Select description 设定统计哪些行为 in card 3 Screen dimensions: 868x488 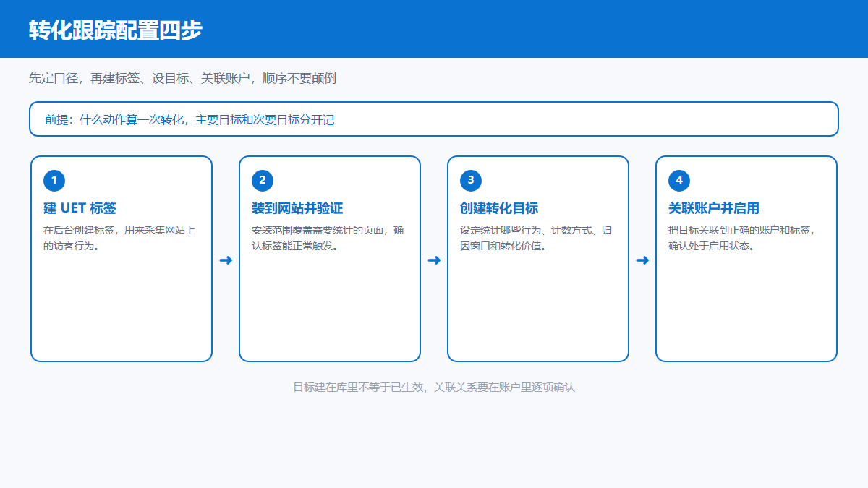(536, 238)
